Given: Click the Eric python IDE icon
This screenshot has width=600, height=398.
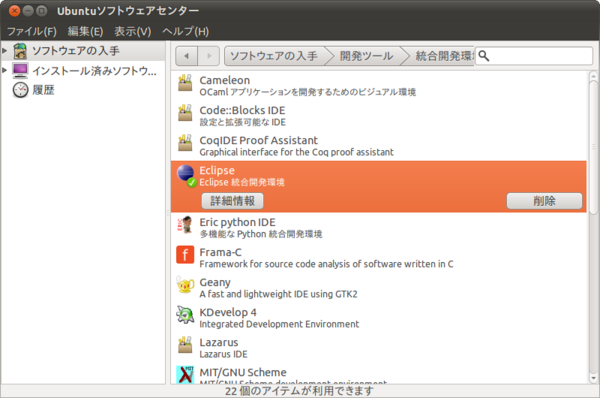Looking at the screenshot, I should pyautogui.click(x=185, y=225).
